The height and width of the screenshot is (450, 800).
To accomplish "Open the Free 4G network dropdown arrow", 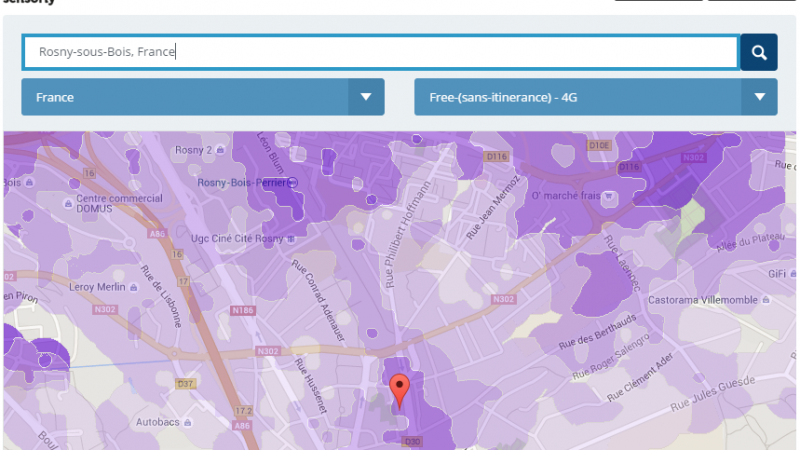I will click(x=759, y=97).
